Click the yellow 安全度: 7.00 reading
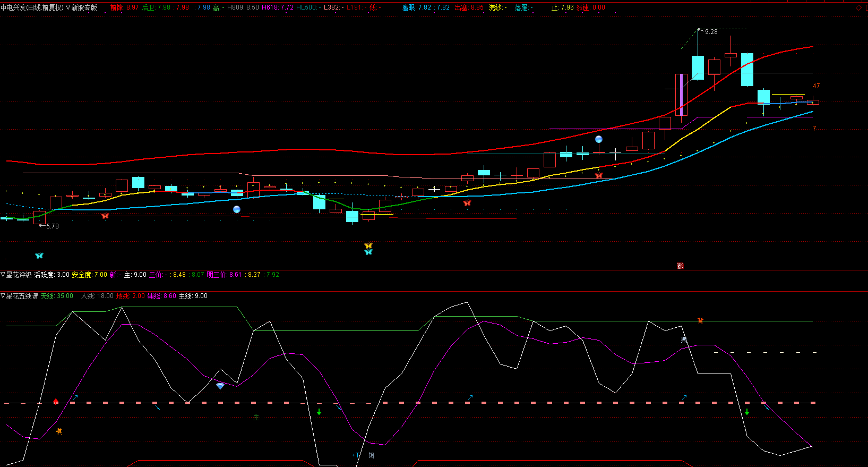Screen dimensions: 868x467 [x=90, y=275]
